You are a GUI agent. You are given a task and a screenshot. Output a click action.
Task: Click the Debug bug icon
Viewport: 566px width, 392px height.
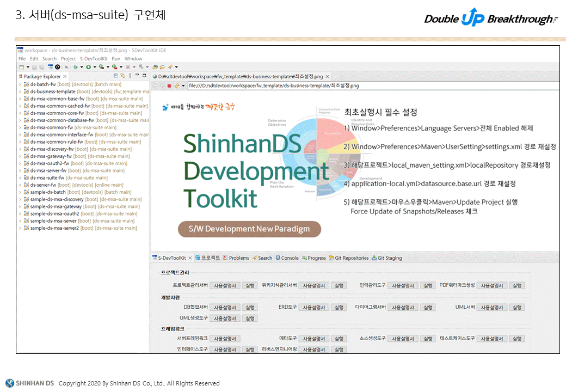[x=76, y=67]
